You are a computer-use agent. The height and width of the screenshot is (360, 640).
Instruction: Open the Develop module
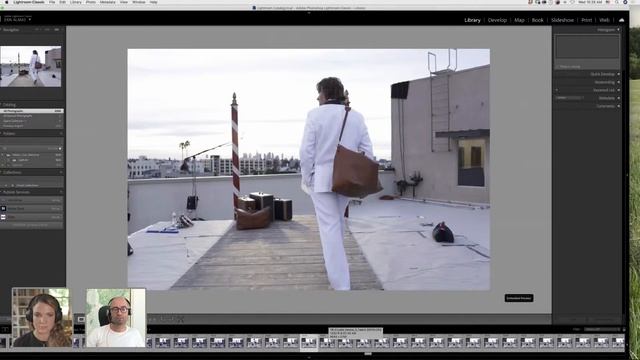click(497, 20)
